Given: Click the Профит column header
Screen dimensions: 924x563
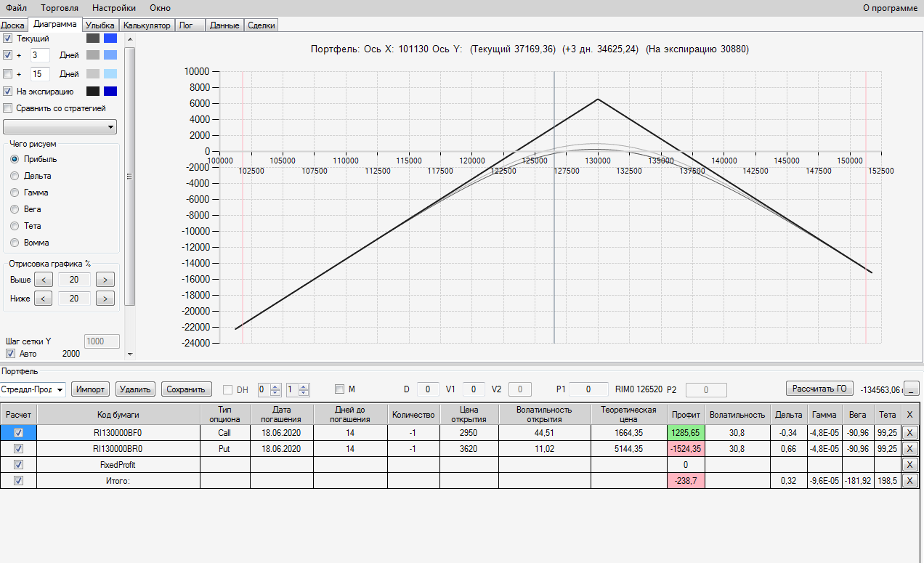Looking at the screenshot, I should pyautogui.click(x=686, y=415).
